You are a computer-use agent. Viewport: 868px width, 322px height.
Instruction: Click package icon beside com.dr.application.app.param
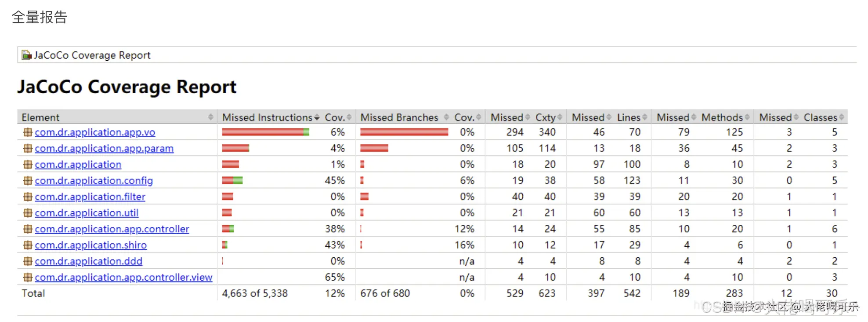28,148
